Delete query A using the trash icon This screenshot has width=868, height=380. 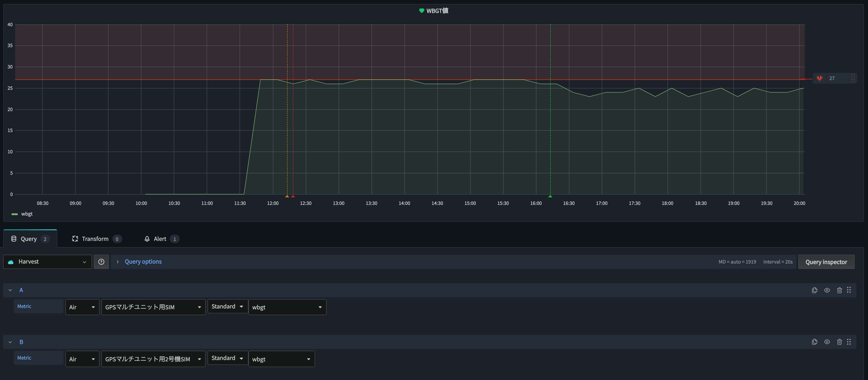click(x=839, y=290)
